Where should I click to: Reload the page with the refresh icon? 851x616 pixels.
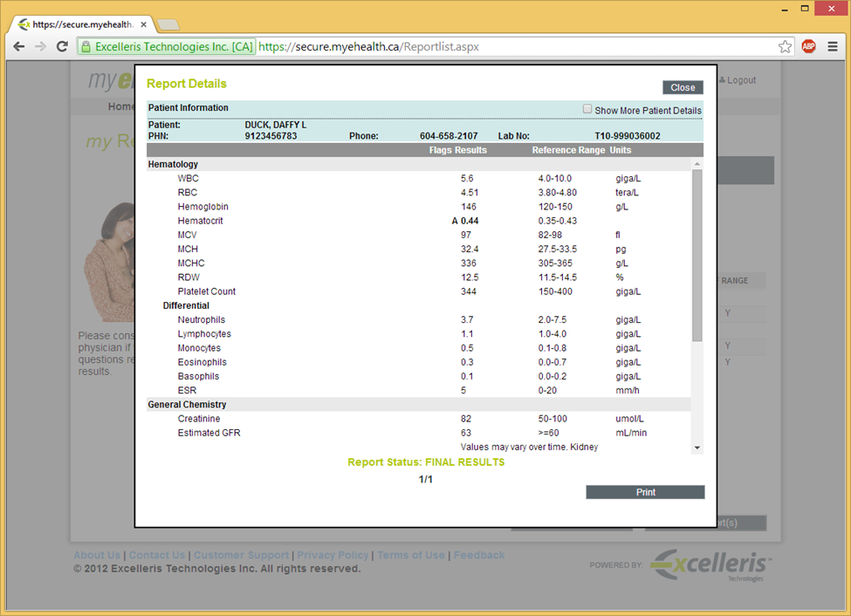point(62,46)
